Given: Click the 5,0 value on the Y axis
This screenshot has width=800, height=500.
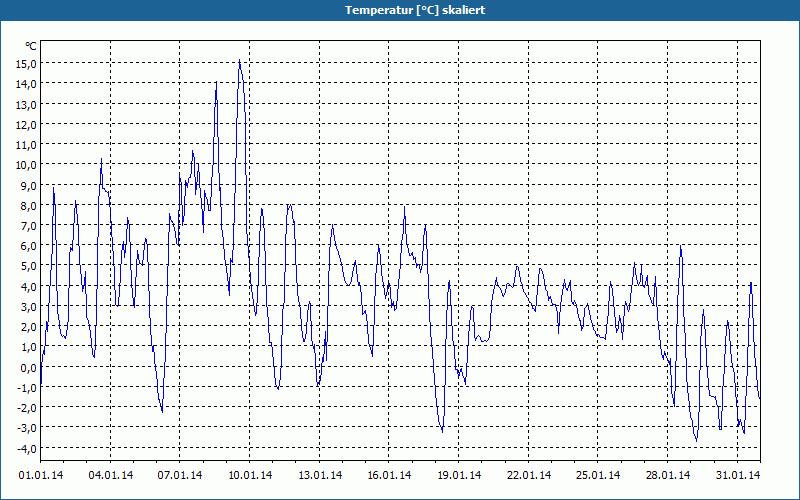Looking at the screenshot, I should tap(29, 266).
